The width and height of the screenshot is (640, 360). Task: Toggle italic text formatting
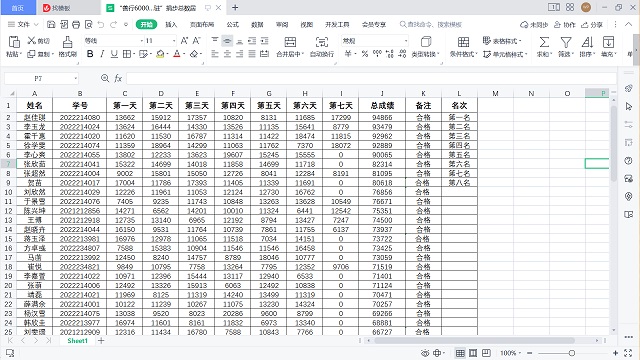(x=102, y=54)
